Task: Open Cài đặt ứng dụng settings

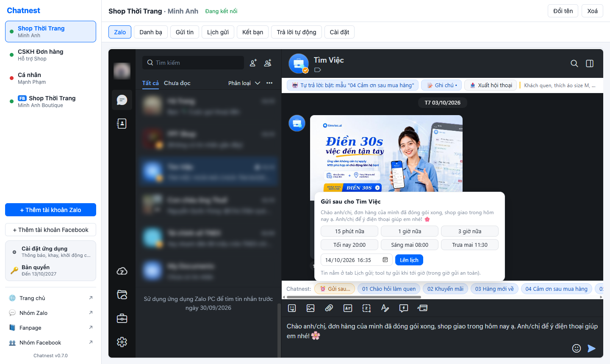Action: click(x=50, y=252)
